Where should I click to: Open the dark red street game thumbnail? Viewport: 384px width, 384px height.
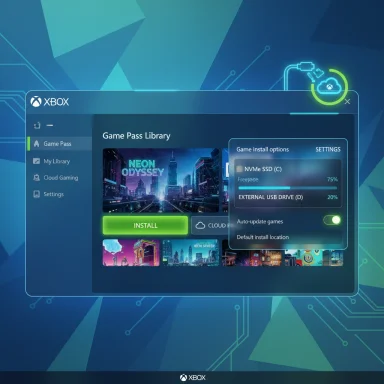pyautogui.click(x=252, y=257)
